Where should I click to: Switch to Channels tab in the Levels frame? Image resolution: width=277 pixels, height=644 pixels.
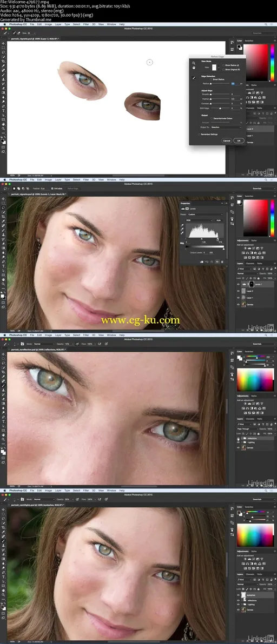[x=250, y=263]
